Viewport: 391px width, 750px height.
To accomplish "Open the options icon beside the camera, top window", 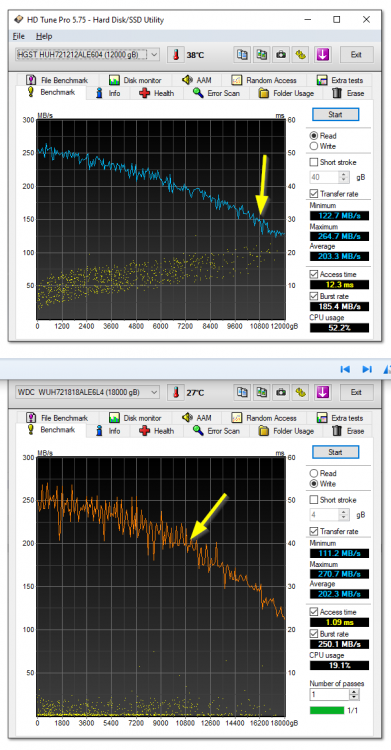I will coord(301,55).
